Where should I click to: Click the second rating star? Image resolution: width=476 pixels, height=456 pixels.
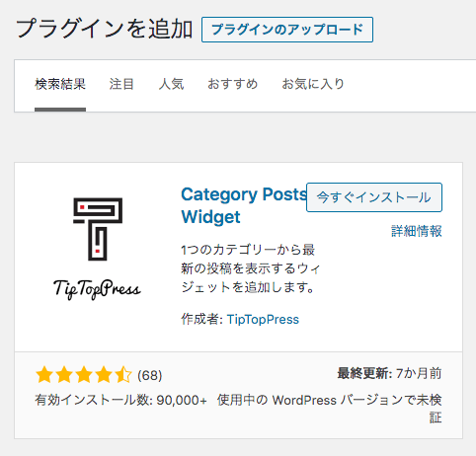(x=64, y=375)
